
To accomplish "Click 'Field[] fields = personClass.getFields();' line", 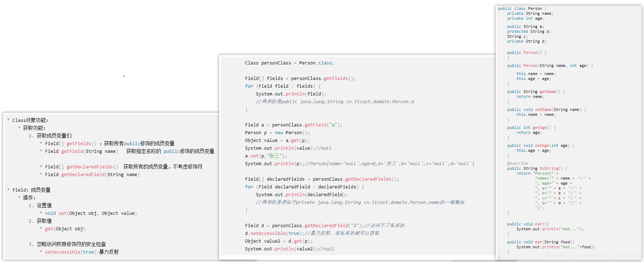I will [x=301, y=79].
